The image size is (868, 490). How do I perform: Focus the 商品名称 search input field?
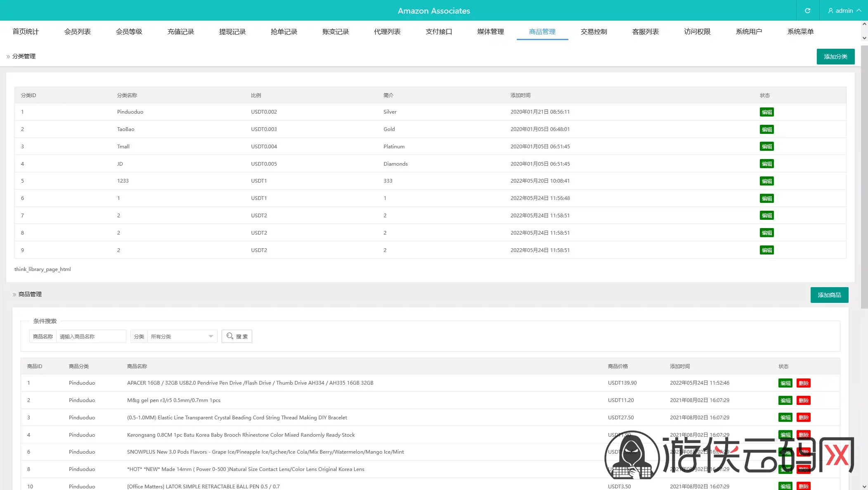[x=91, y=336]
